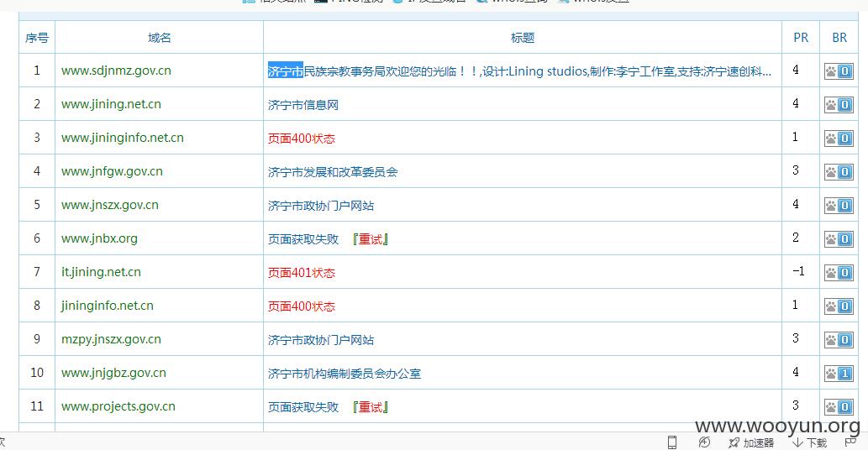
Task: Click 页面401状态 in it.jining.net.cn row
Action: tap(302, 273)
